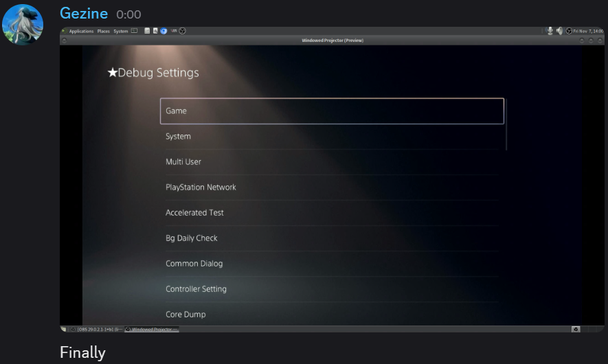Choose Common Dialog from the list
608x364 pixels.
[x=332, y=263]
